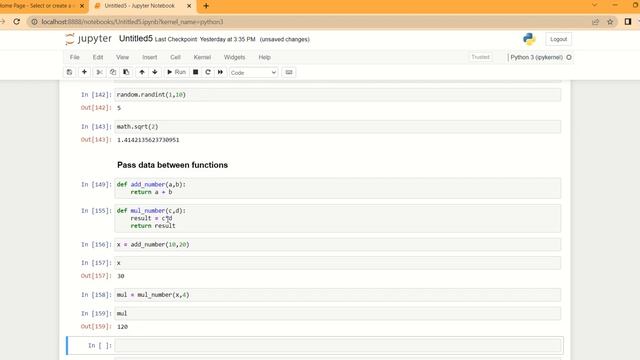The width and height of the screenshot is (640, 360).
Task: Open the View menu
Action: point(122,57)
